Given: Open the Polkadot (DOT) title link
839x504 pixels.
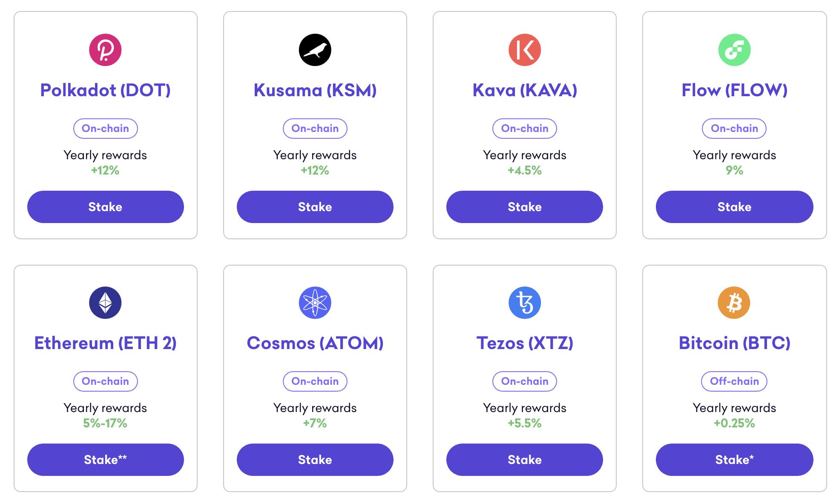Looking at the screenshot, I should (x=105, y=90).
